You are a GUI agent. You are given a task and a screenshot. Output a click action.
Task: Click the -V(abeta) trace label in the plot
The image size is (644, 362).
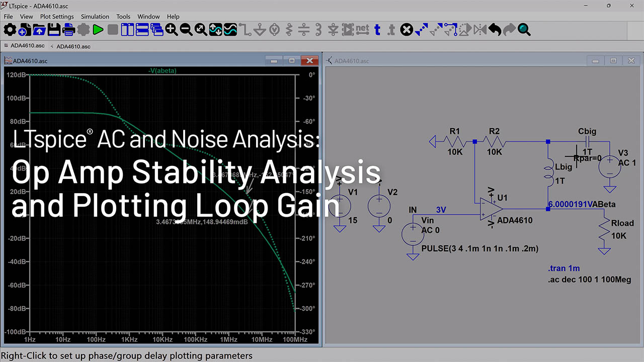pos(163,70)
